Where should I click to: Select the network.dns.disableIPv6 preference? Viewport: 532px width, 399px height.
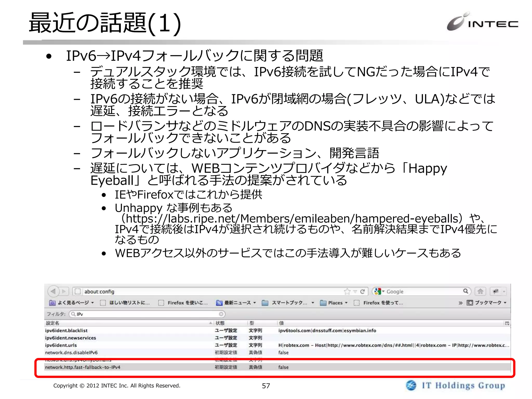pyautogui.click(x=277, y=353)
